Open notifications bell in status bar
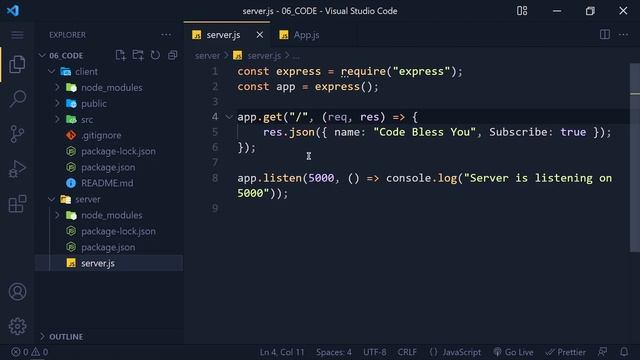The height and width of the screenshot is (360, 640). [624, 352]
